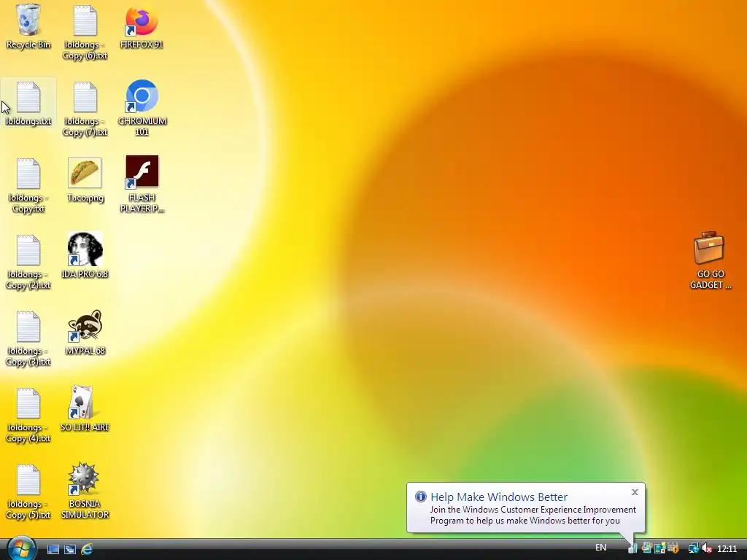Close the Help Make Windows Better balloon

point(635,492)
